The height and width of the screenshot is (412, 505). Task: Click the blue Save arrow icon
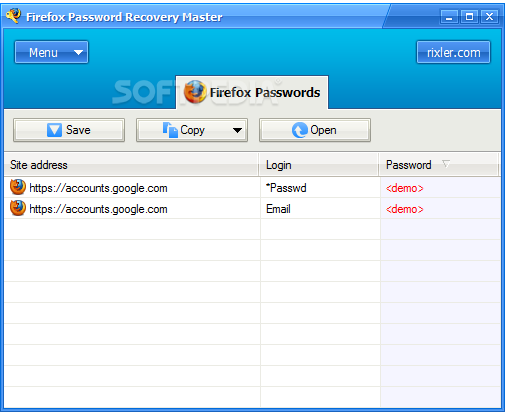54,130
